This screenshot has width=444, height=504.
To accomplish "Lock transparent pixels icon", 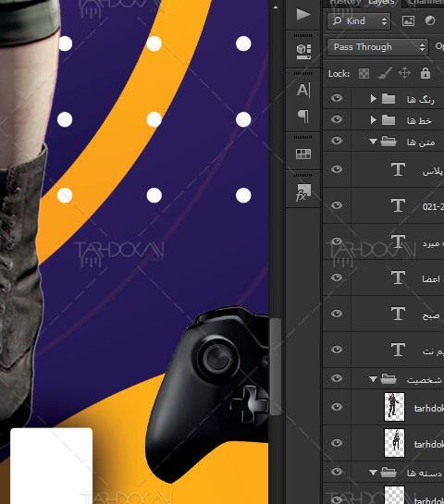I will pyautogui.click(x=364, y=74).
